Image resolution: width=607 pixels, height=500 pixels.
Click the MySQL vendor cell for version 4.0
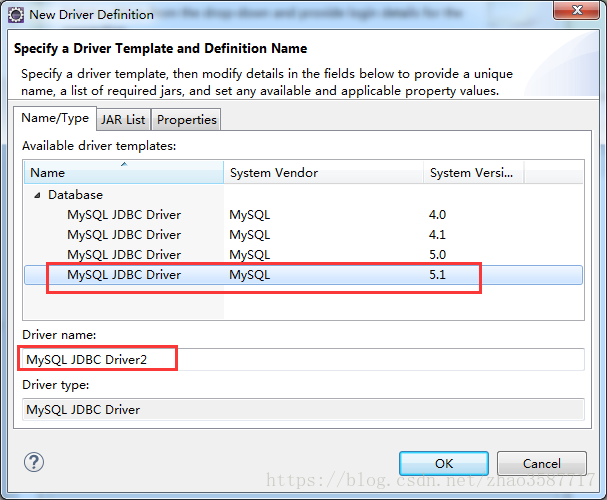(250, 215)
